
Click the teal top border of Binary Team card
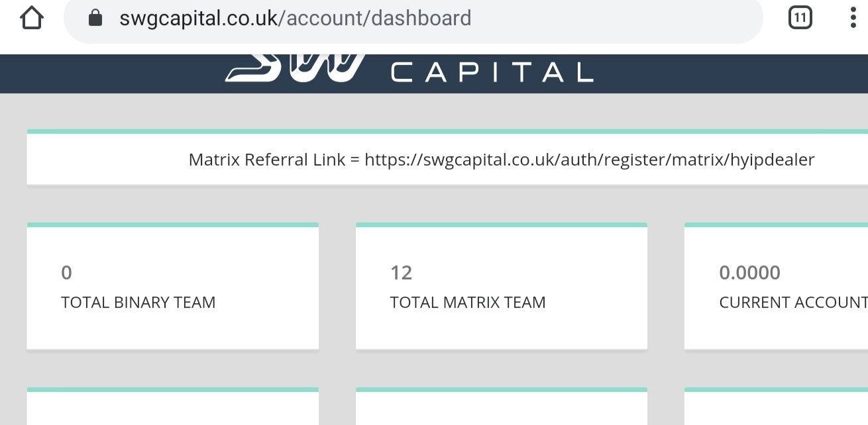172,225
